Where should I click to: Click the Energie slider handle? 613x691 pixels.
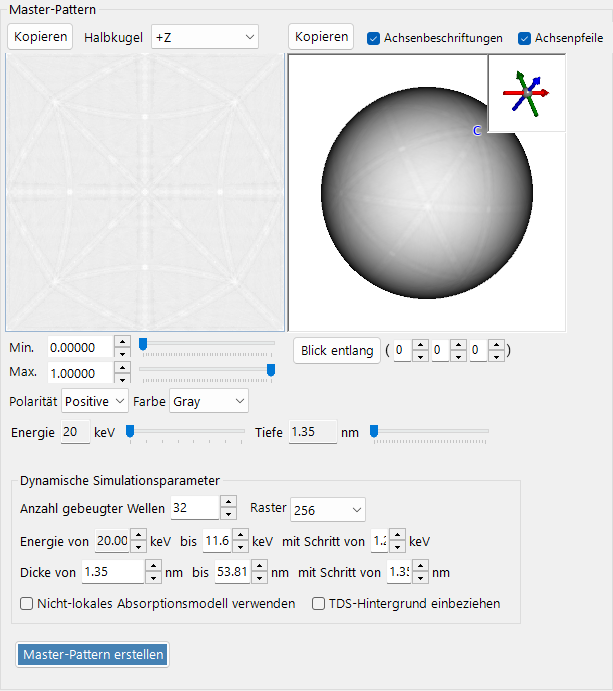pos(130,431)
